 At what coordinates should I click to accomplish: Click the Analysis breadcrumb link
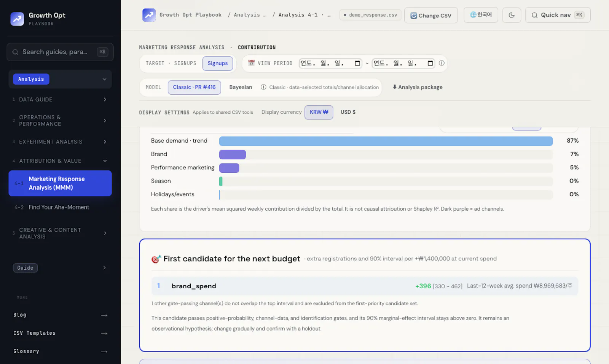[250, 15]
